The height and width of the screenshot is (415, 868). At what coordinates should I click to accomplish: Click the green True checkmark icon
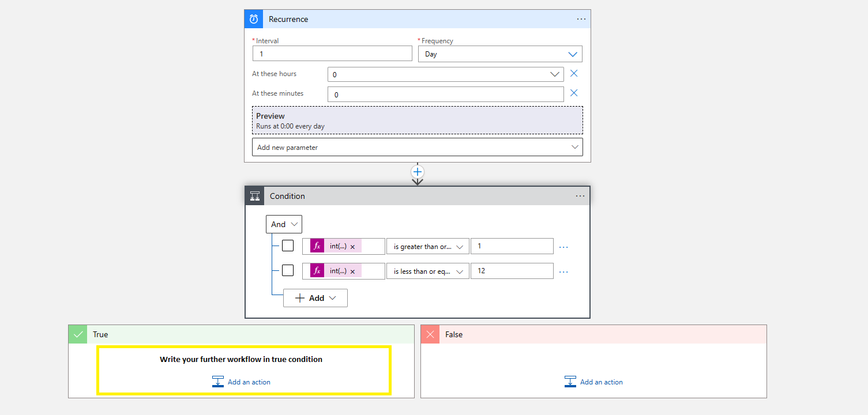pos(78,334)
